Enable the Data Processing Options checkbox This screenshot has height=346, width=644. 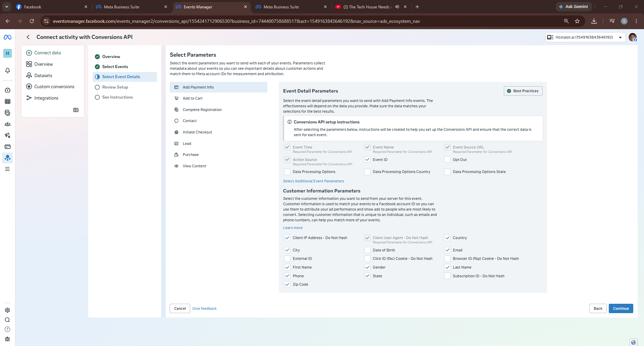(x=287, y=172)
